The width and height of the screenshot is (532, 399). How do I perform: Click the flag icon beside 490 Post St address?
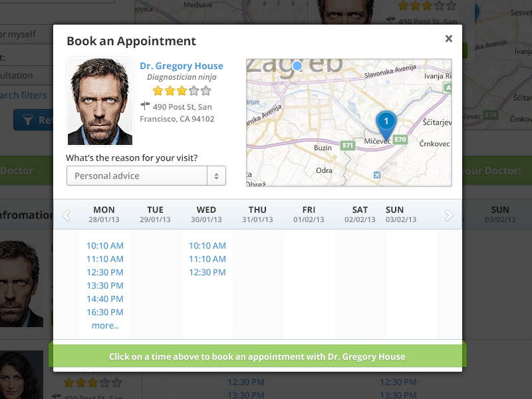146,105
